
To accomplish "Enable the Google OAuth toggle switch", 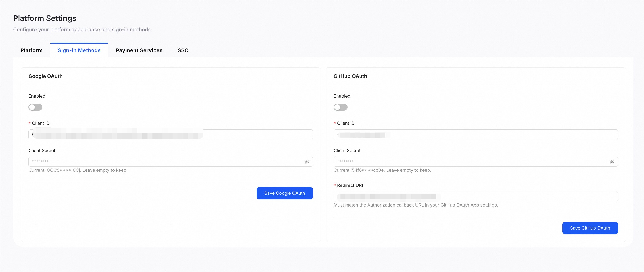I will pos(35,107).
